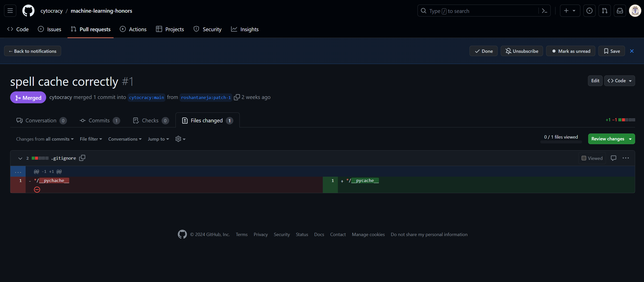Switch to the Code tab

pyautogui.click(x=18, y=29)
